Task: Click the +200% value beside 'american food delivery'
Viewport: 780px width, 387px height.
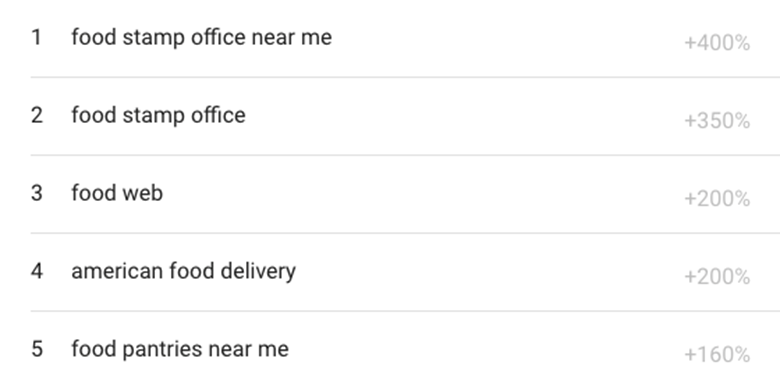Action: 717,277
